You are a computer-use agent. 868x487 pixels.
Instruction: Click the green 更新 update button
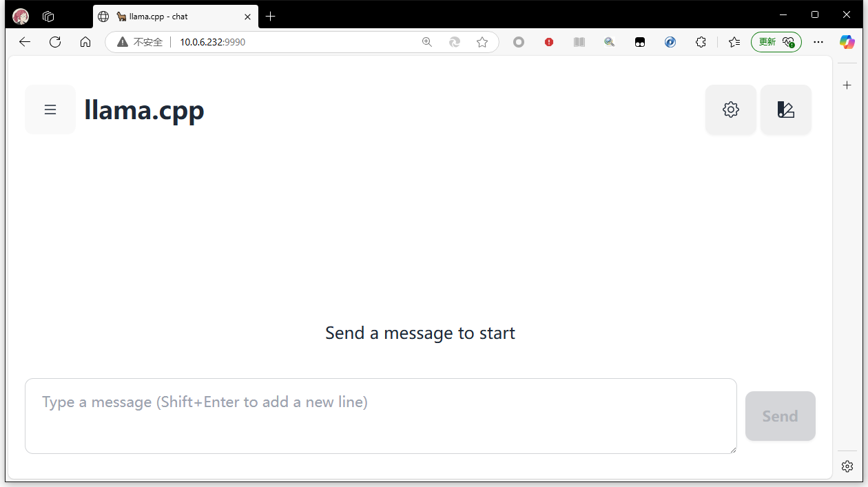[776, 42]
